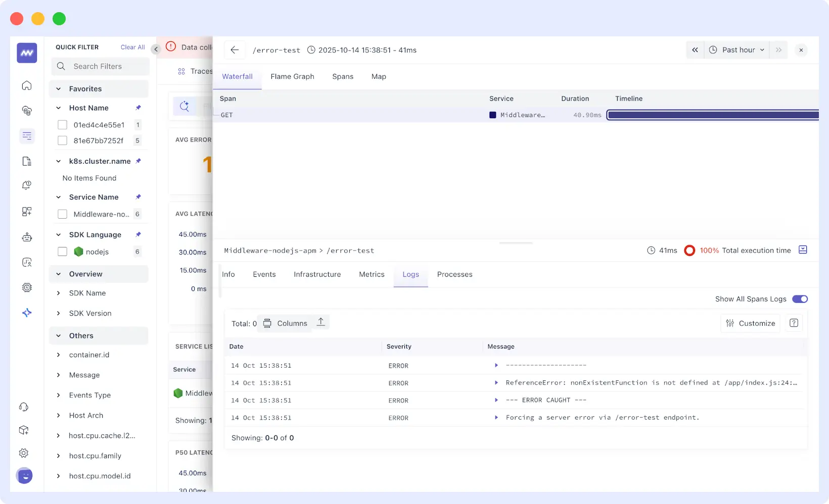Viewport: 829px width, 504px height.
Task: Open the Infrastructure monitoring sidebar icon
Action: pyautogui.click(x=26, y=111)
